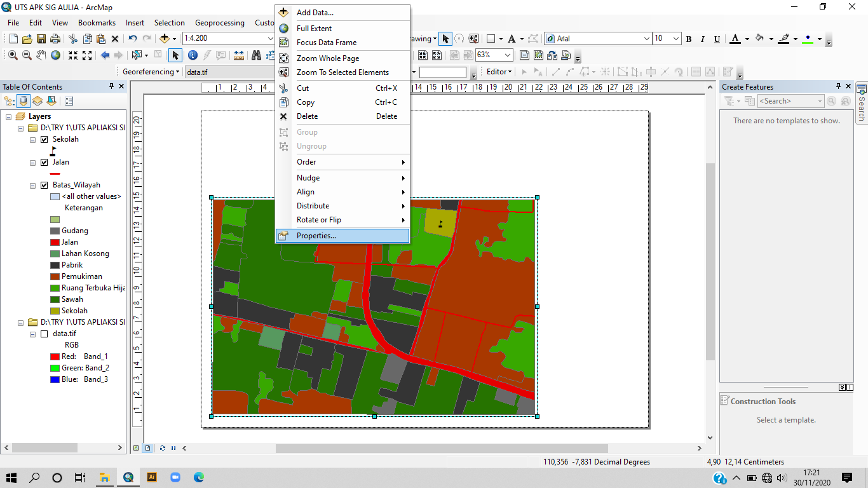
Task: Open the Find binoculars tool
Action: click(x=257, y=55)
